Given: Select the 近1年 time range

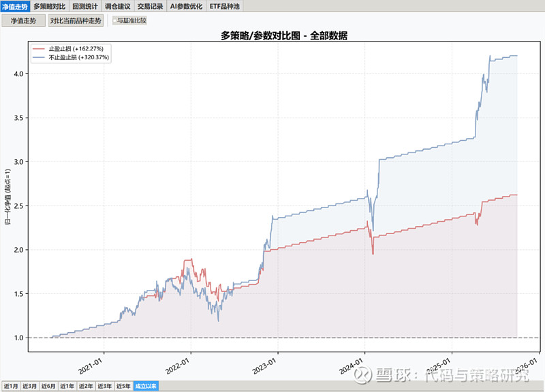Looking at the screenshot, I should pos(67,386).
